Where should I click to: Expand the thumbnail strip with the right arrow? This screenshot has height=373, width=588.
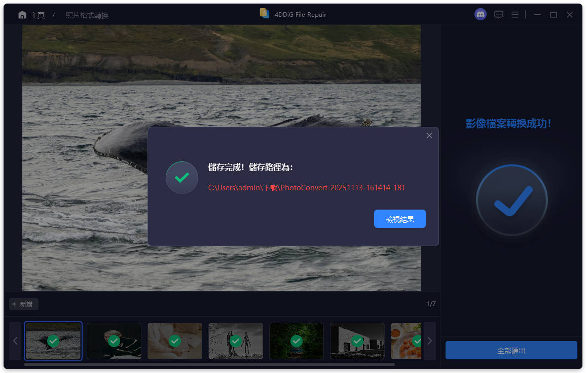click(429, 341)
